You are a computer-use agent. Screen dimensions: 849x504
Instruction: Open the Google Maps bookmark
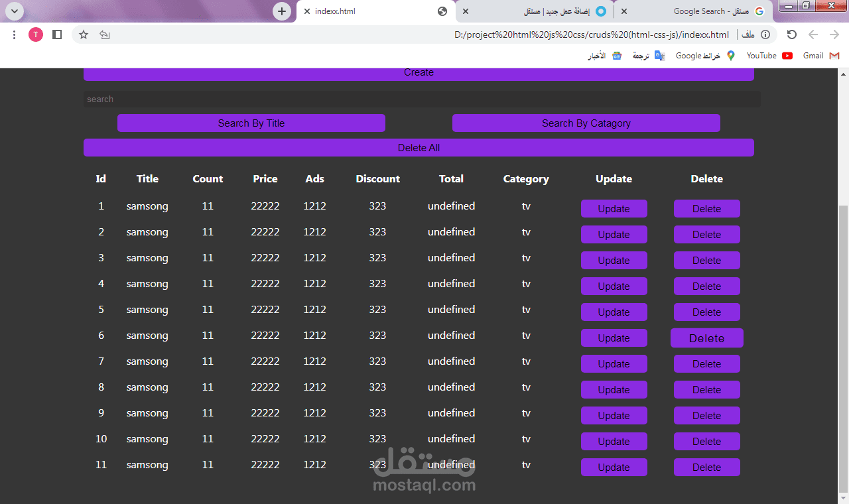[706, 56]
